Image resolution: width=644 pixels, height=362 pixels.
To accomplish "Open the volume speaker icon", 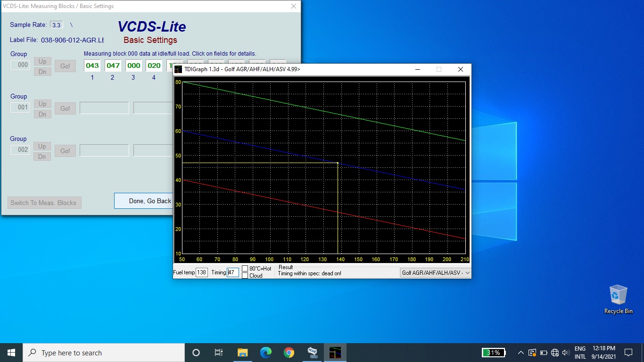I will [x=566, y=353].
